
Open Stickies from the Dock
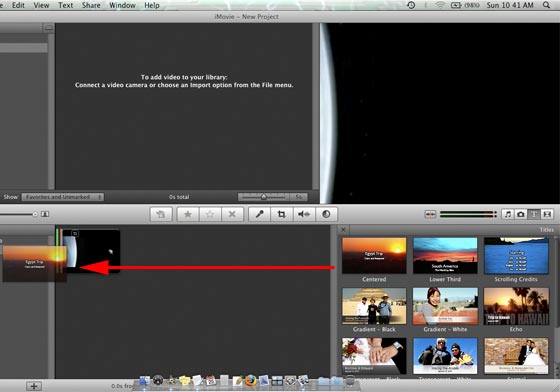[185, 381]
